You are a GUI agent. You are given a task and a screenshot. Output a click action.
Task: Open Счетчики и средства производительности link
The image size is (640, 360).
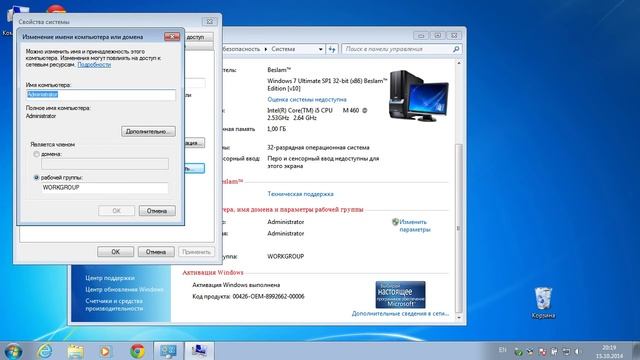(x=114, y=305)
